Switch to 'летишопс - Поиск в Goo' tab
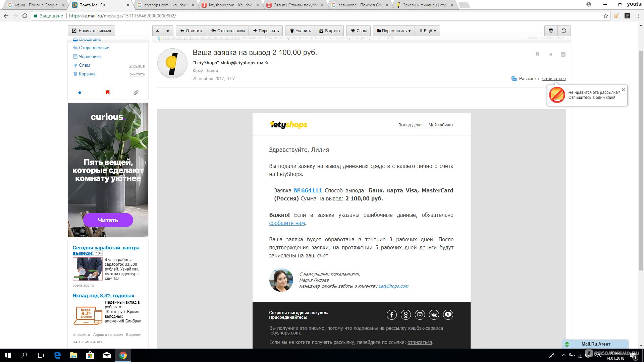The height and width of the screenshot is (362, 644). pos(360,5)
